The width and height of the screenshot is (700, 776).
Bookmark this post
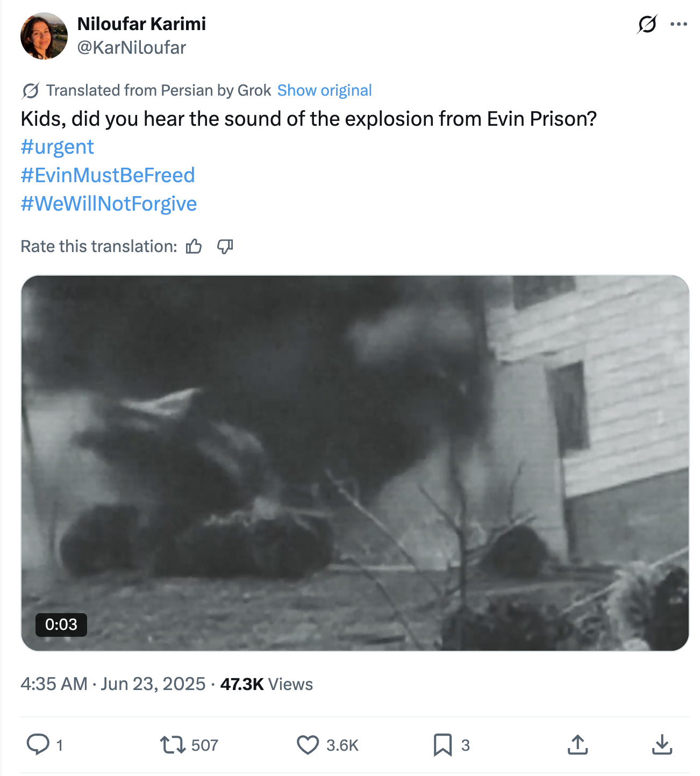442,745
